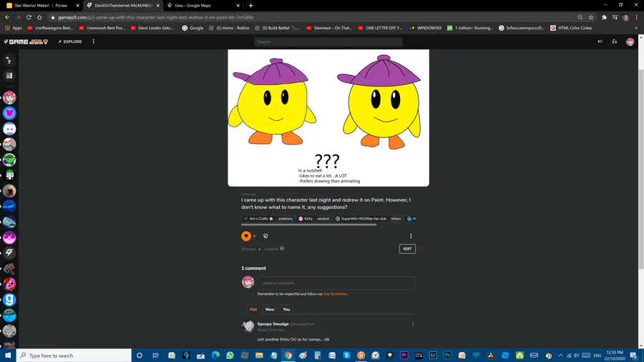Screen dimensions: 644x362
Task: Switch to Uwu Google Maps tab
Action: click(203, 5)
